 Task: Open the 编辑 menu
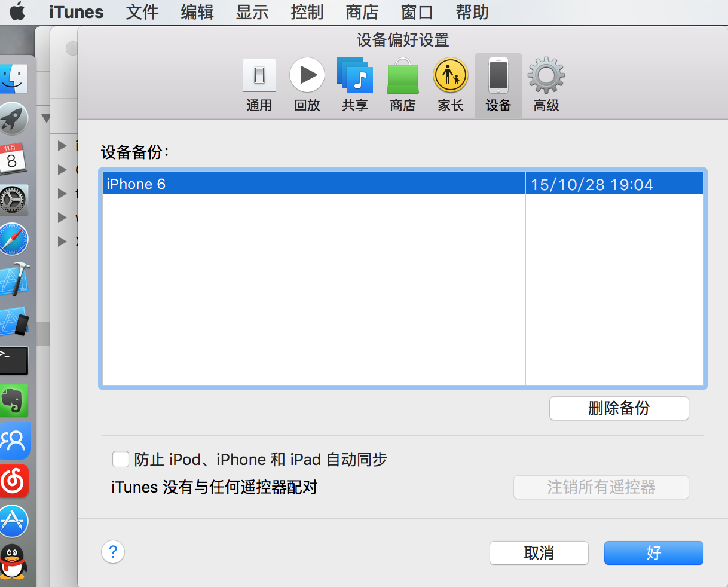197,12
